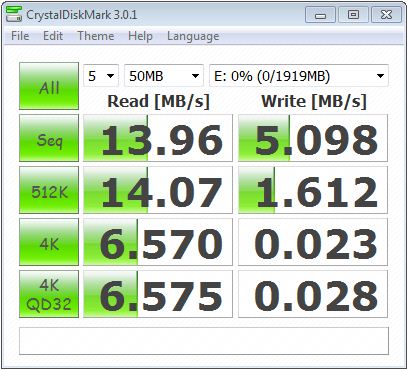Screen dimensions: 407x370
Task: Click the 4K QD32 write result 0.028
Action: tap(313, 294)
